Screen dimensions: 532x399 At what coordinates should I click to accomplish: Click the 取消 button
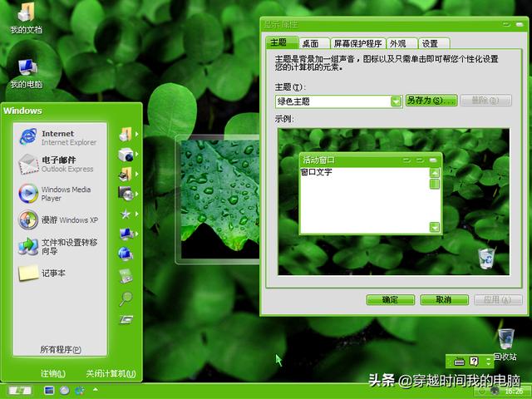click(444, 299)
